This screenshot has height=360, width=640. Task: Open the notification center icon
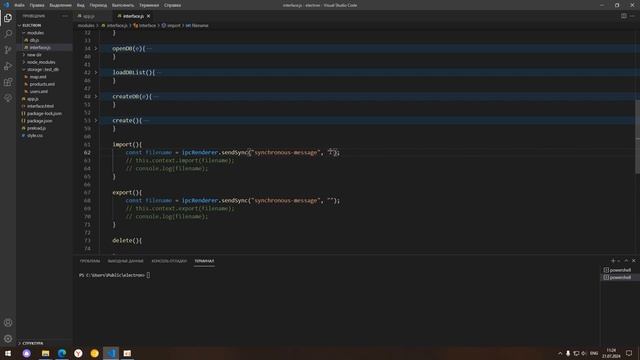pyautogui.click(x=629, y=353)
